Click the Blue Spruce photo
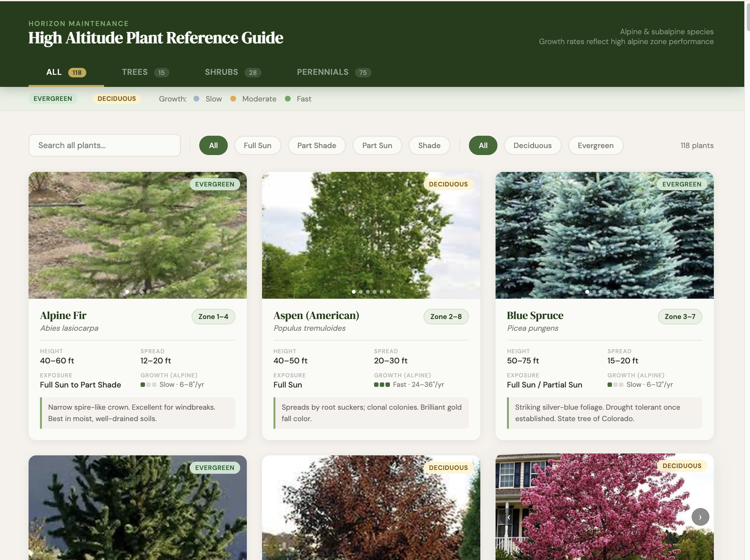The width and height of the screenshot is (750, 560). click(x=604, y=235)
